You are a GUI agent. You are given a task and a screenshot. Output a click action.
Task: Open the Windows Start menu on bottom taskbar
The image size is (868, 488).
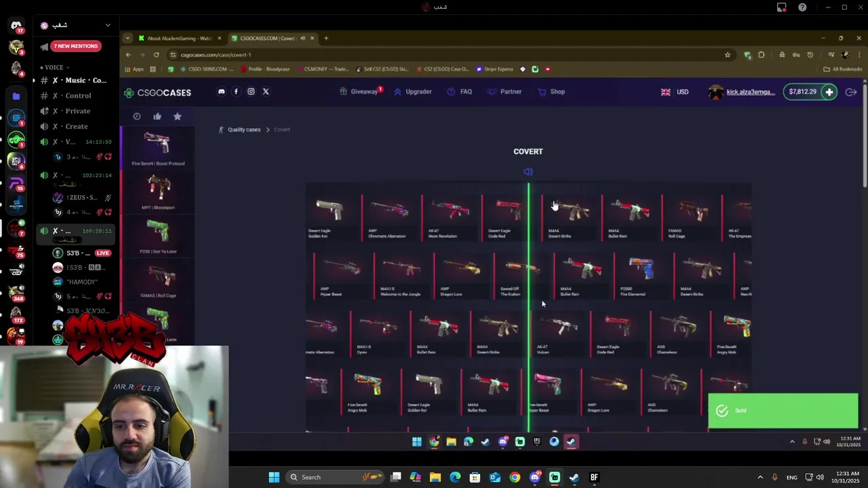click(274, 477)
